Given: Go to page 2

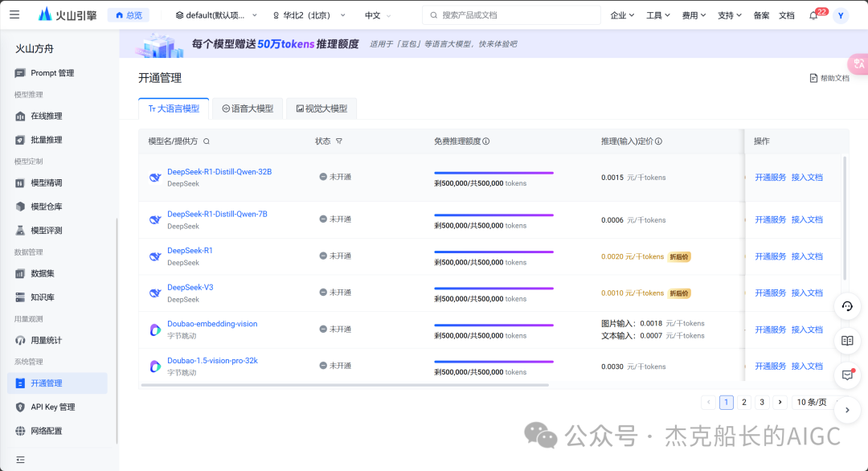Looking at the screenshot, I should [x=744, y=403].
